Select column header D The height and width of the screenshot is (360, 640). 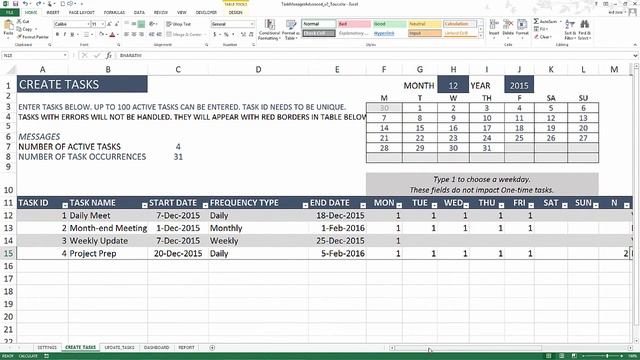coord(258,69)
